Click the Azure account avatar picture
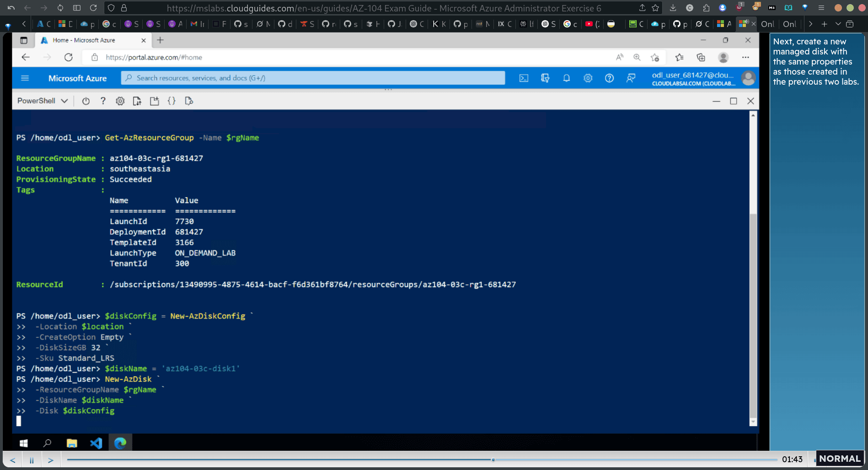The width and height of the screenshot is (868, 470). (x=748, y=78)
